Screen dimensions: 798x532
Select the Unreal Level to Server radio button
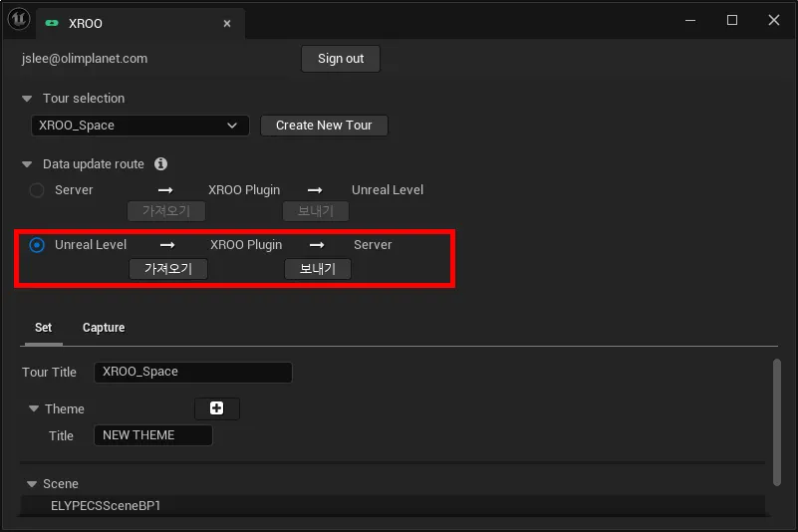pos(37,245)
